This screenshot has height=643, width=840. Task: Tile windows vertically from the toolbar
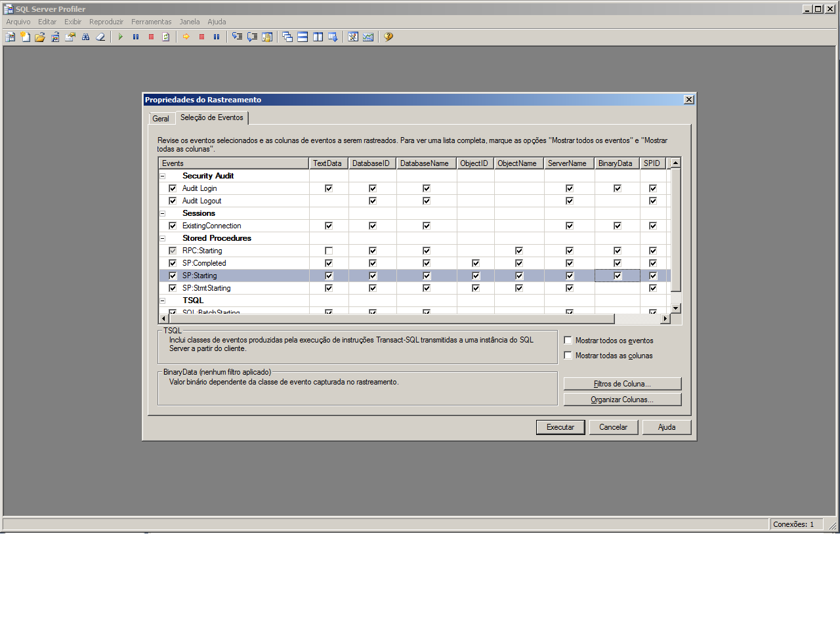pyautogui.click(x=318, y=37)
